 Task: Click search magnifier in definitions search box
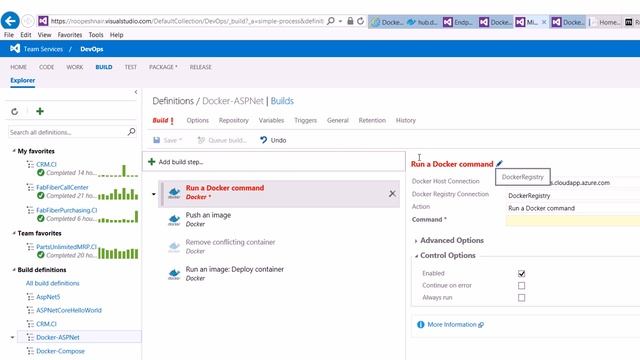tap(131, 132)
